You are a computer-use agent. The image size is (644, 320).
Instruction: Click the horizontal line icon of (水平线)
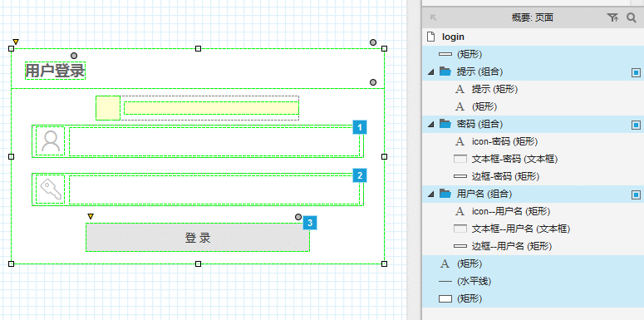click(x=445, y=282)
